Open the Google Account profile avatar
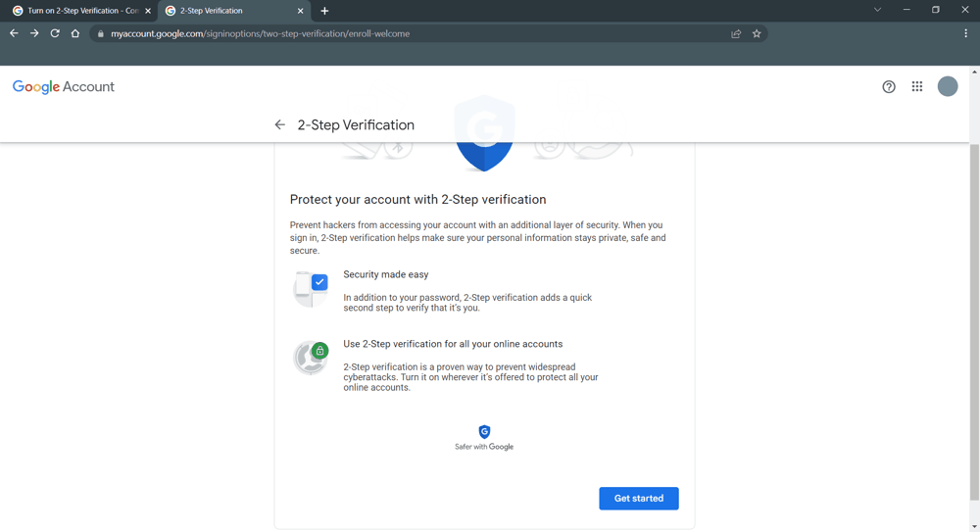This screenshot has height=532, width=980. point(948,86)
